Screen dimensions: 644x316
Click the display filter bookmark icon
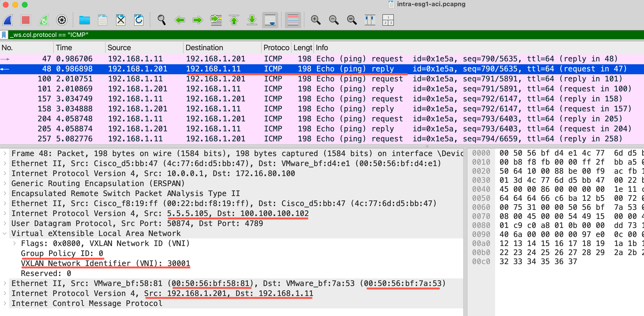point(4,35)
